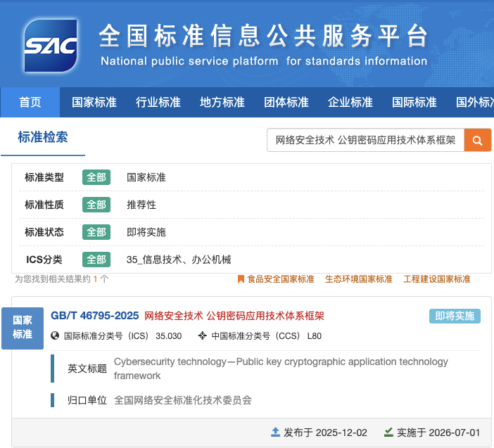Viewport: 494px width, 448px height.
Task: Open the 国家标准 navigation menu
Action: pos(94,103)
